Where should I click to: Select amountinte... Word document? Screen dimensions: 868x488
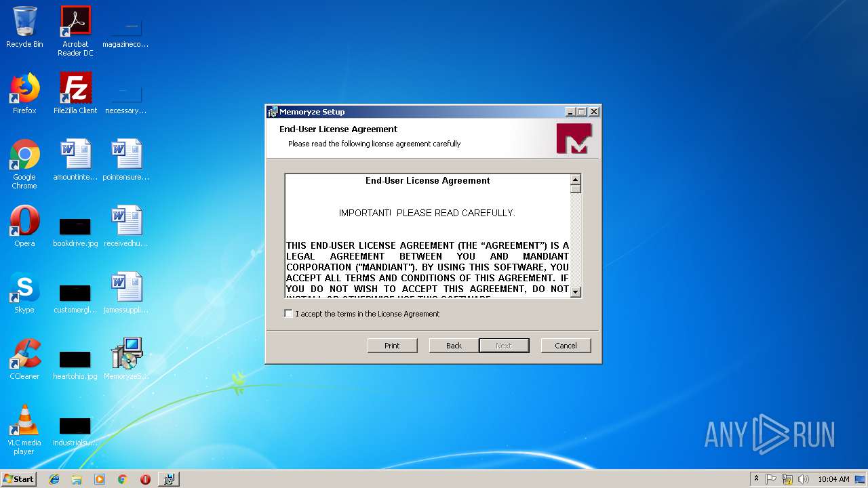[75, 160]
